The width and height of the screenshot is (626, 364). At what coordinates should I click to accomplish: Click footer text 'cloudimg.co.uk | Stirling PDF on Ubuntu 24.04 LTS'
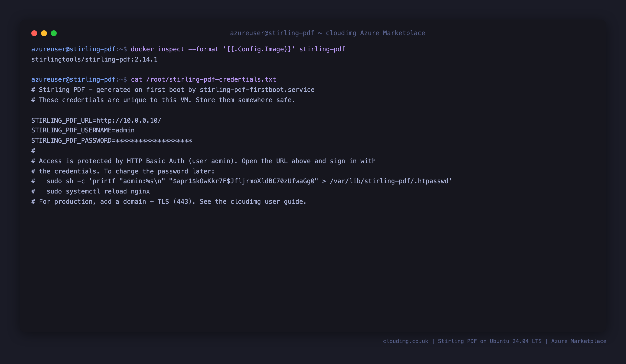(462, 341)
